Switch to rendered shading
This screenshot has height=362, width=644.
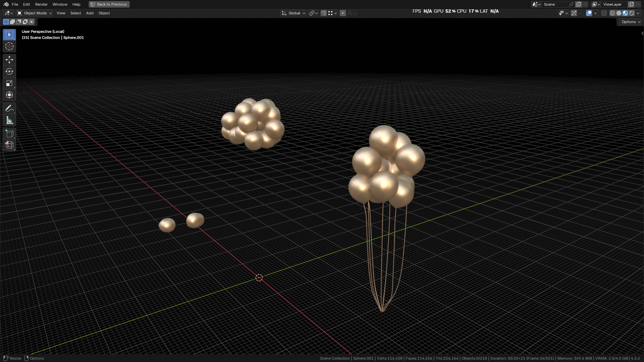632,13
